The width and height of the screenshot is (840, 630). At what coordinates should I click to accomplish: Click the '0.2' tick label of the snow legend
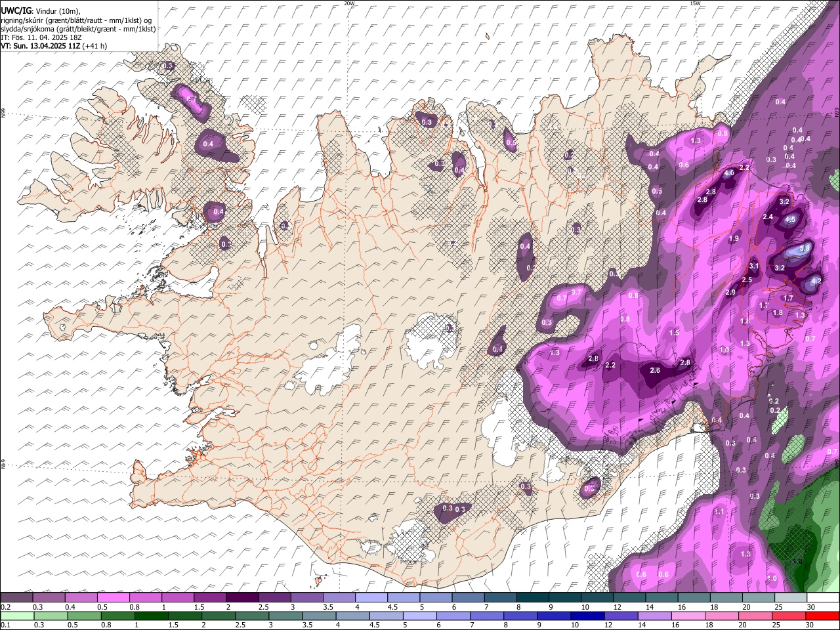point(5,607)
